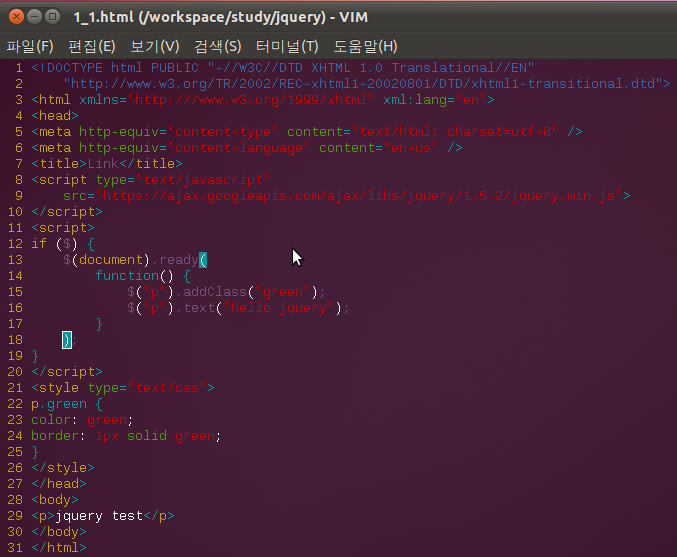Image resolution: width=677 pixels, height=557 pixels.
Task: Open the 파일(F) menu
Action: pyautogui.click(x=30, y=46)
